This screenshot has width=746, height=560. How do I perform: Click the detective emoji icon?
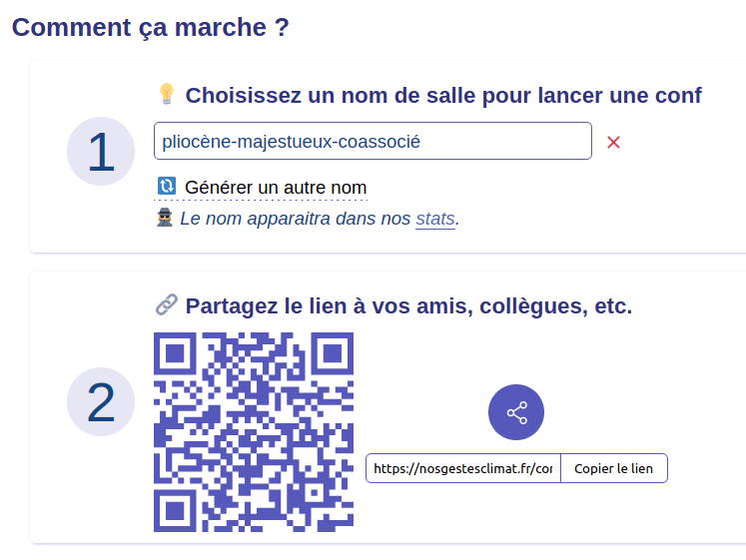[166, 218]
